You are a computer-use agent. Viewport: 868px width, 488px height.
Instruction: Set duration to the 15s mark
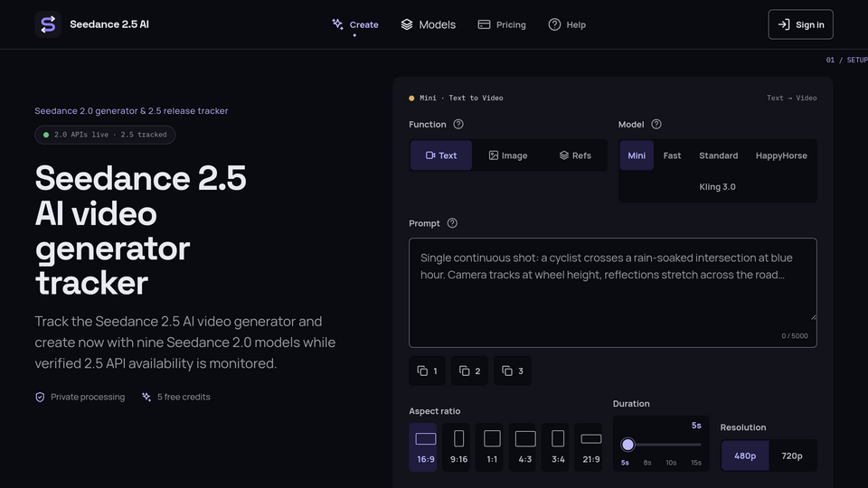(x=696, y=463)
